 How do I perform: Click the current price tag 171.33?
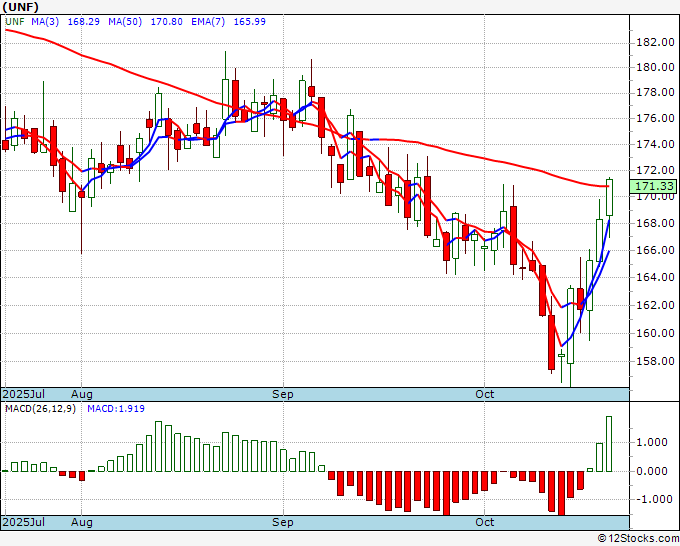click(654, 186)
